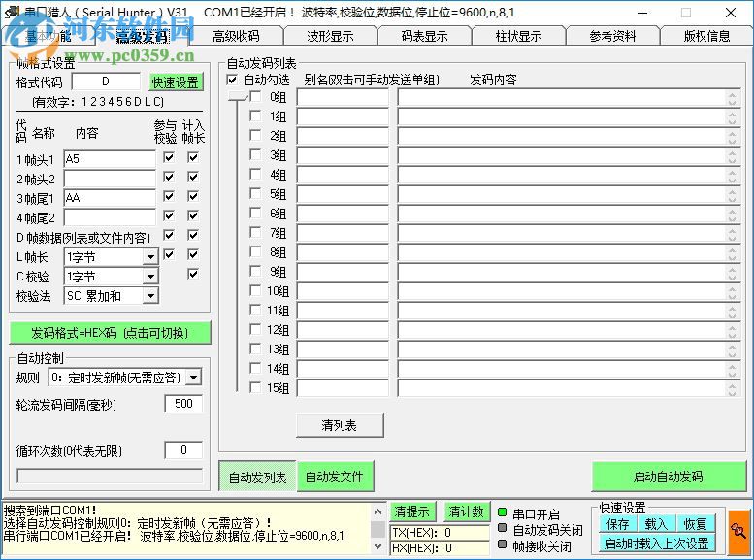Click the 帧尾1 content field AA
Screen dimensions: 754x560
pos(110,198)
